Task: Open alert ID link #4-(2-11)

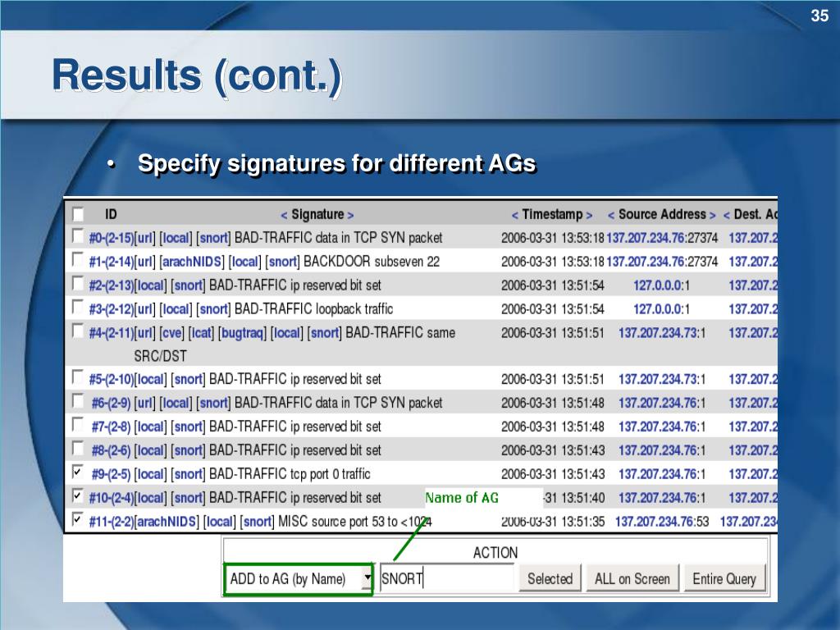Action: 112,333
